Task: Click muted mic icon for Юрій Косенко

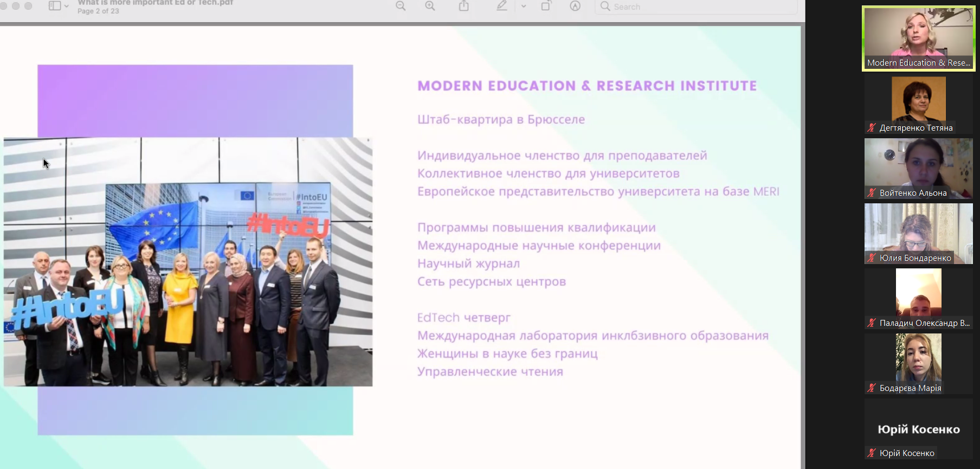Action: (x=872, y=453)
